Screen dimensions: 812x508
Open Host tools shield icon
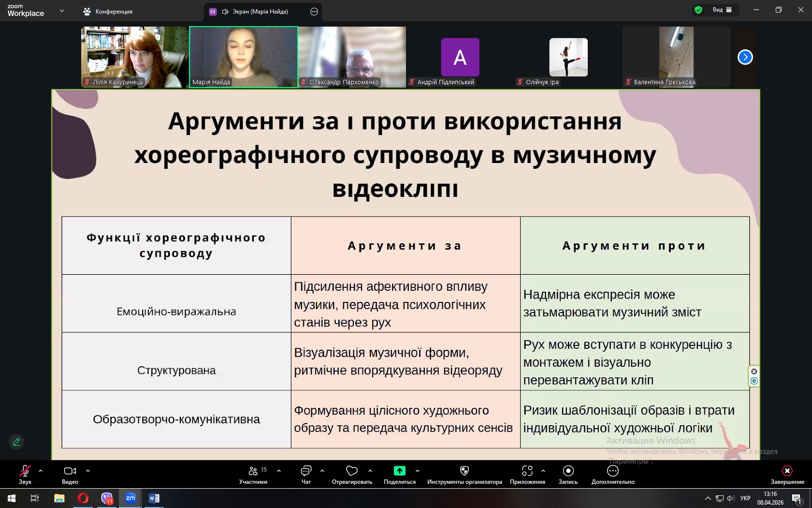tap(464, 474)
